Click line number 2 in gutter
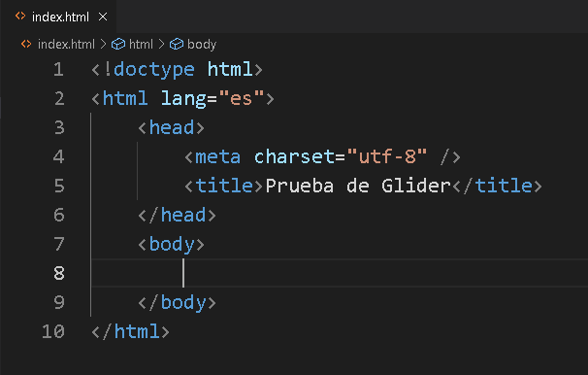The image size is (588, 375). (59, 99)
